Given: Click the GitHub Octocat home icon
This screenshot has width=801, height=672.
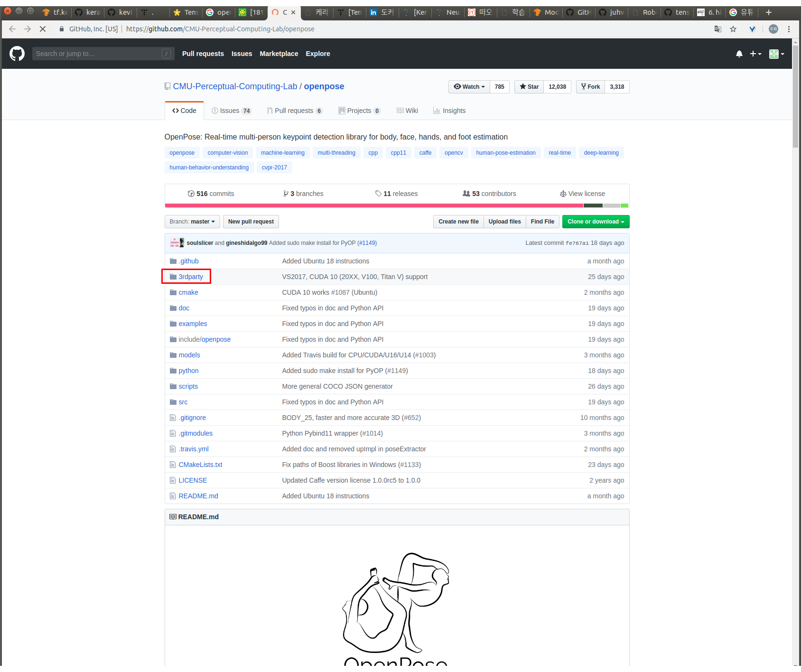Looking at the screenshot, I should point(17,53).
